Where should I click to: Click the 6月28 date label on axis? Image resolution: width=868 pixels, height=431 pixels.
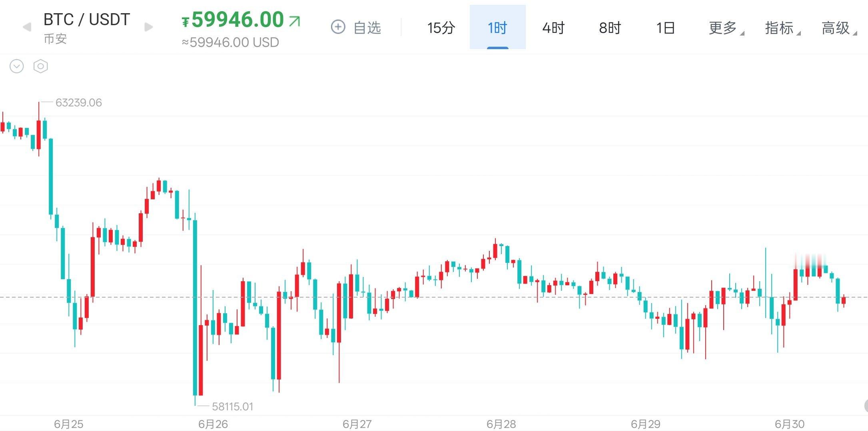[501, 424]
